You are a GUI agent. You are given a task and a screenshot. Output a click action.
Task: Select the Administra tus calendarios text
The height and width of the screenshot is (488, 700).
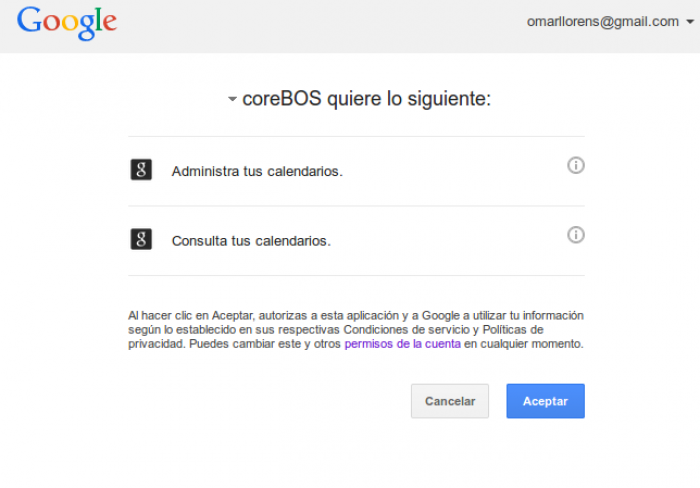257,171
